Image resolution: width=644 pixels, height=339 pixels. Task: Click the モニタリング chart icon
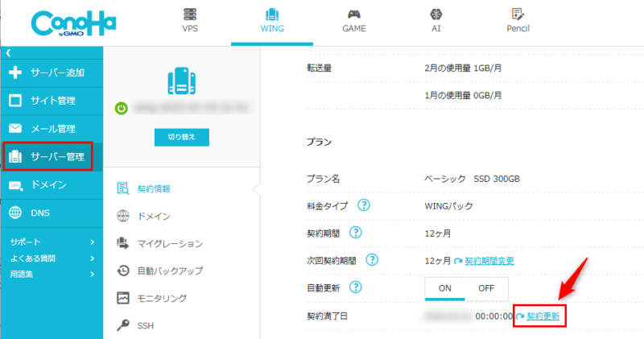click(x=123, y=298)
